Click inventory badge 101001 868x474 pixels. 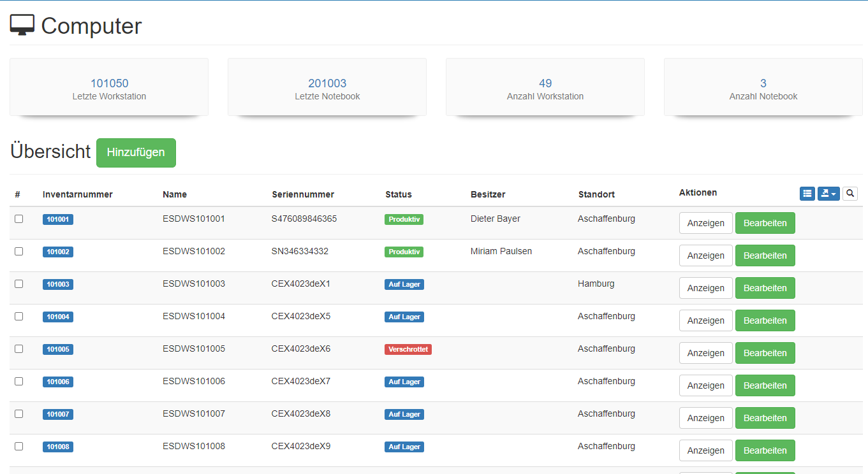pyautogui.click(x=58, y=219)
